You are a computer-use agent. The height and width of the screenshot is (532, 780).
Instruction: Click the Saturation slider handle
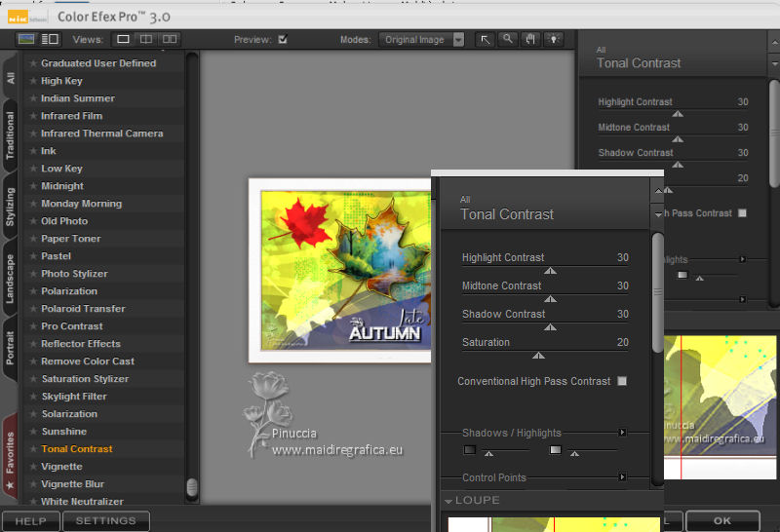click(538, 356)
